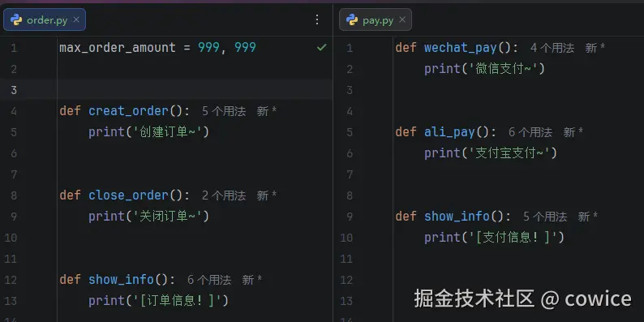The width and height of the screenshot is (644, 322).
Task: Click the close_order function name
Action: [x=128, y=195]
